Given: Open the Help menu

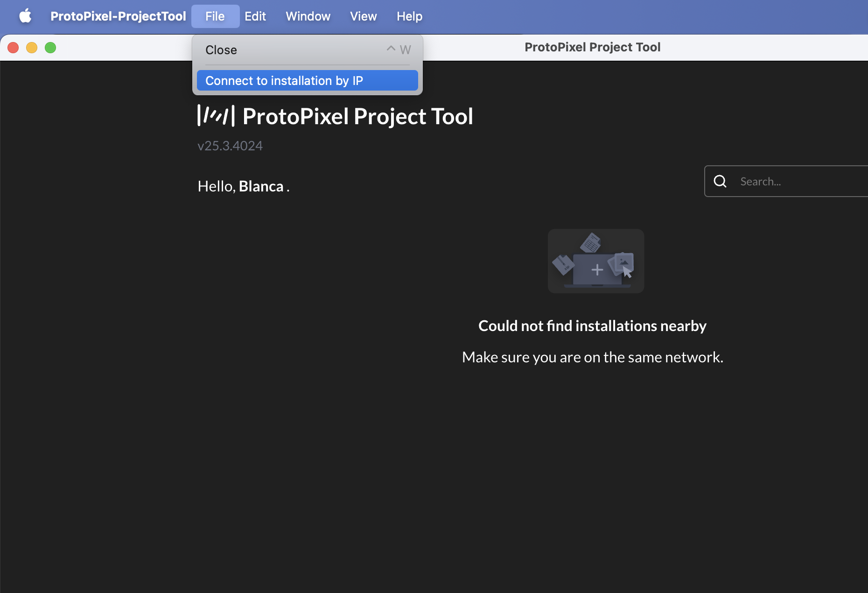Looking at the screenshot, I should (409, 16).
